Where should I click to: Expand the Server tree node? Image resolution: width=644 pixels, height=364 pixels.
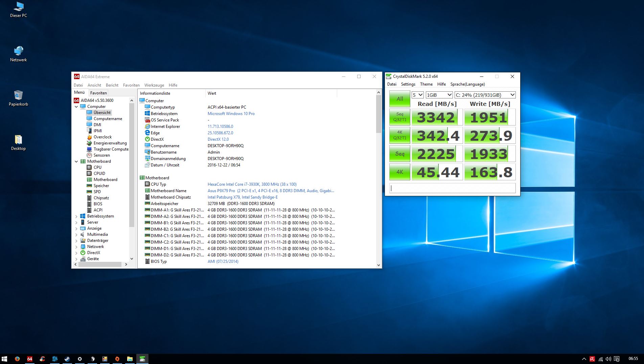pos(76,222)
